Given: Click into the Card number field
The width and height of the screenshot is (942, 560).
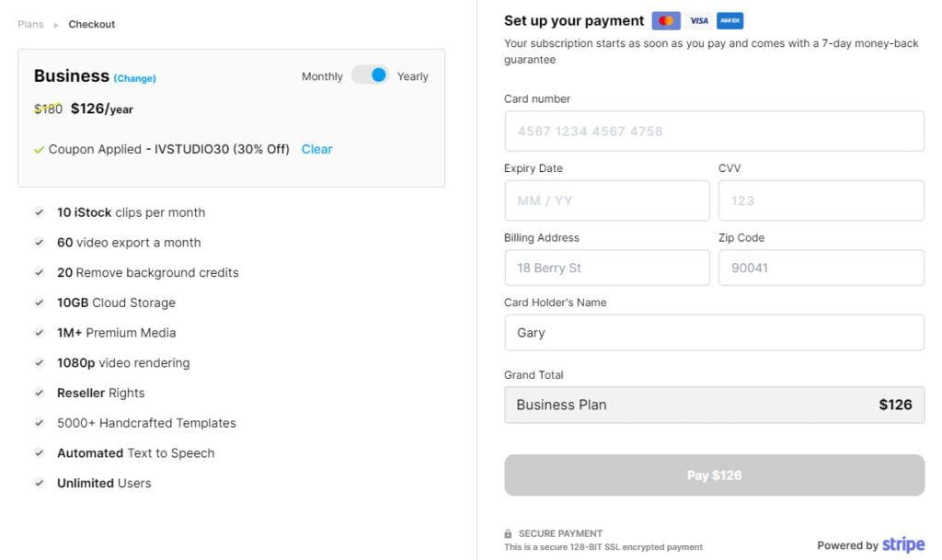Looking at the screenshot, I should click(714, 131).
